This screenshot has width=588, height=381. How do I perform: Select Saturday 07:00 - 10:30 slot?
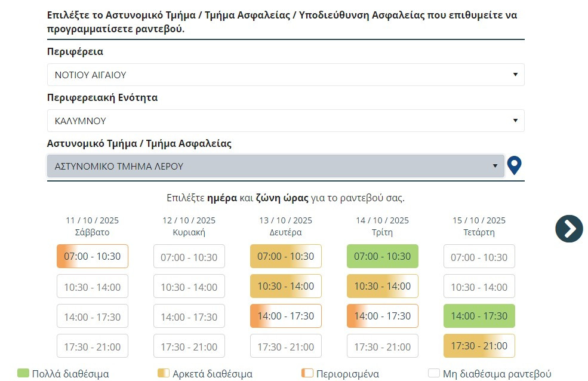93,257
